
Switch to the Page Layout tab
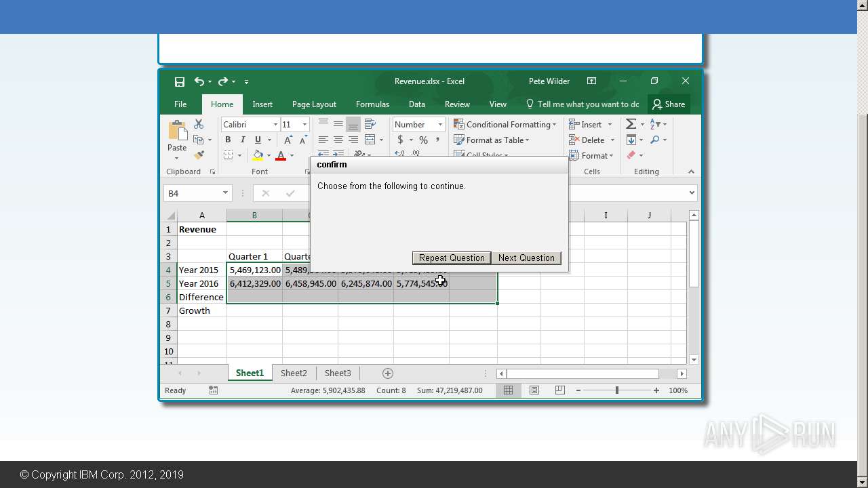pyautogui.click(x=314, y=104)
